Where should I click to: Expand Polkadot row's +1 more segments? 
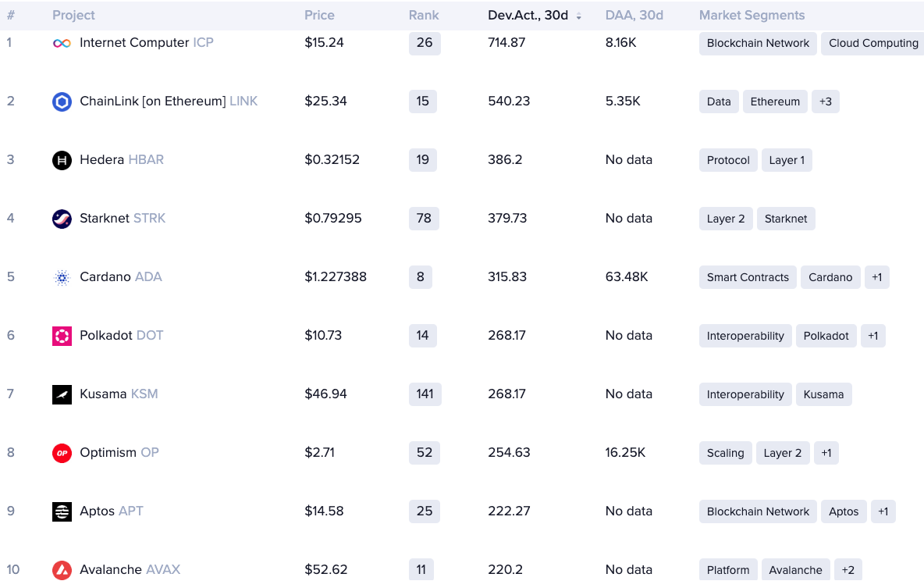point(872,336)
